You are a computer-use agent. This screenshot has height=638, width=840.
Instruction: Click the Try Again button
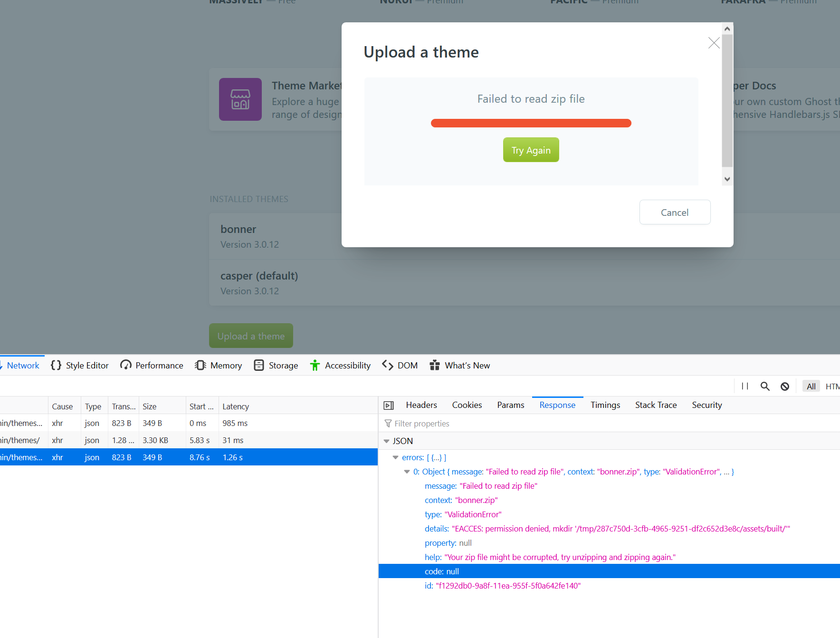[531, 150]
